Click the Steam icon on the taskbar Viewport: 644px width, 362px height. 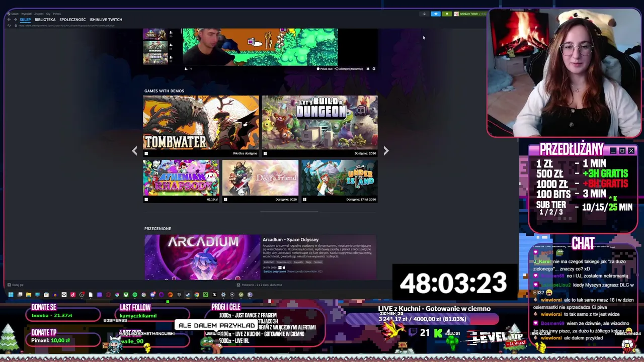coord(188,295)
